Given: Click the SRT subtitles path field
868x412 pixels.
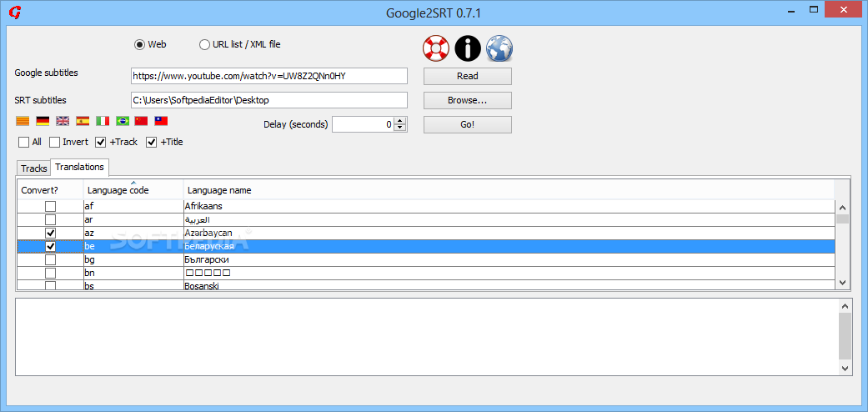Looking at the screenshot, I should point(269,100).
